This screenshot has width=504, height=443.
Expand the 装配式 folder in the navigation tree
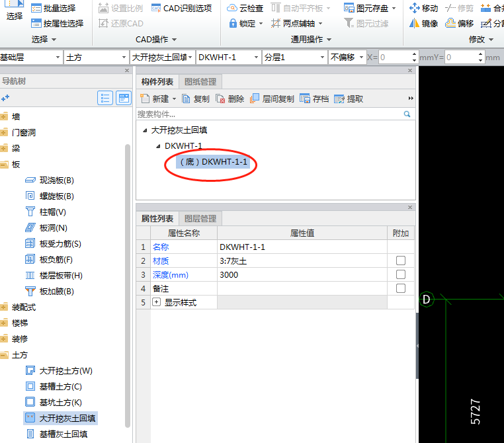(4, 307)
